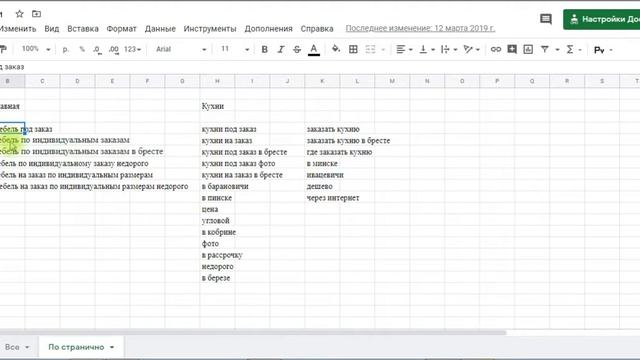Open the Инструменты menu
Screen dimensions: 640x360
coord(210,29)
